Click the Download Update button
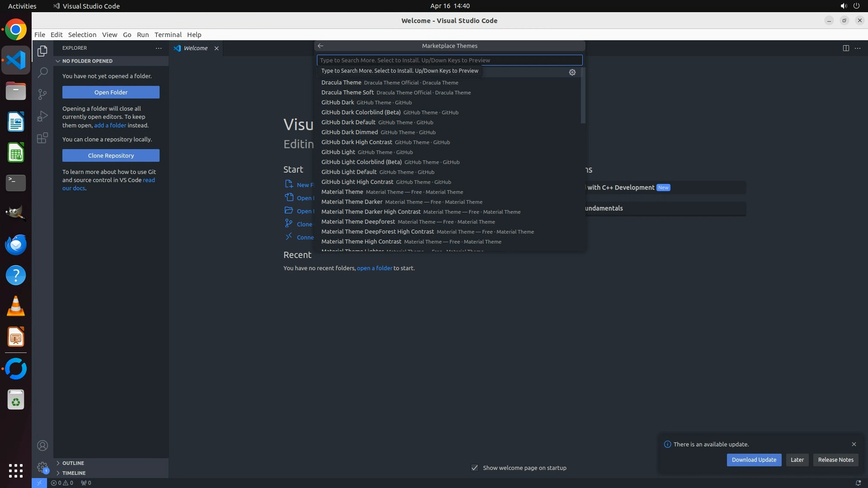The width and height of the screenshot is (868, 488). (x=754, y=460)
